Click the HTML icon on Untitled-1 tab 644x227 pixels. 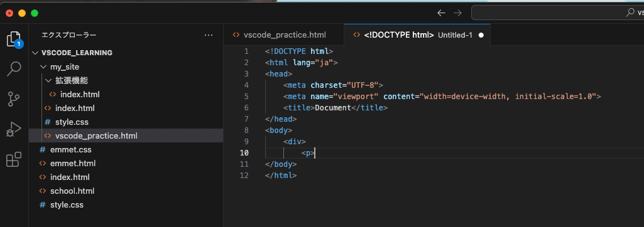(x=356, y=35)
